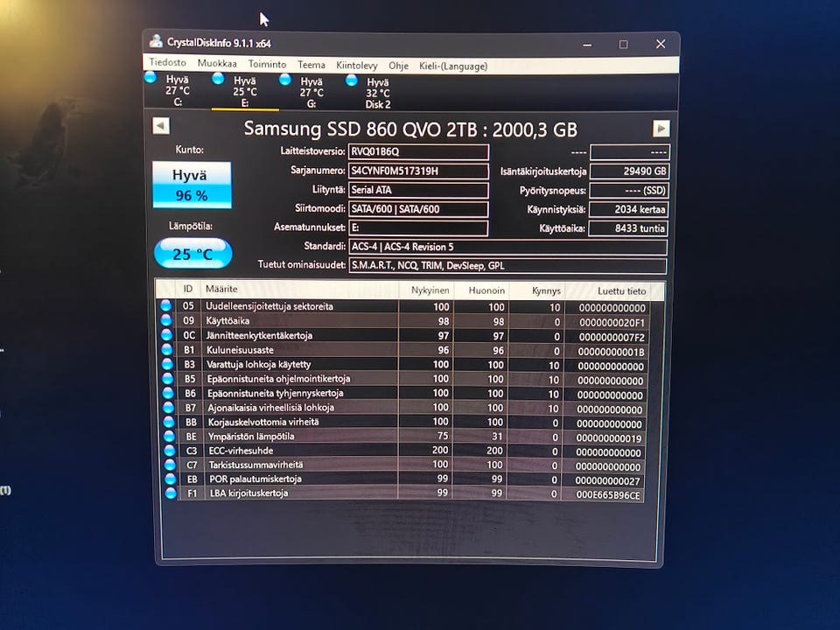The width and height of the screenshot is (840, 630).
Task: Click the power-on hours 8433 tuntia
Action: click(628, 228)
